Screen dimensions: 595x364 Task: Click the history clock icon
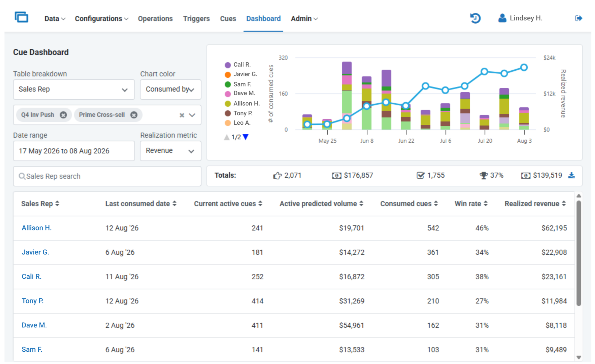tap(475, 18)
